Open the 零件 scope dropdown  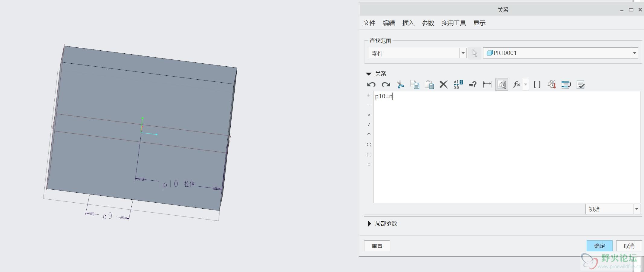463,53
